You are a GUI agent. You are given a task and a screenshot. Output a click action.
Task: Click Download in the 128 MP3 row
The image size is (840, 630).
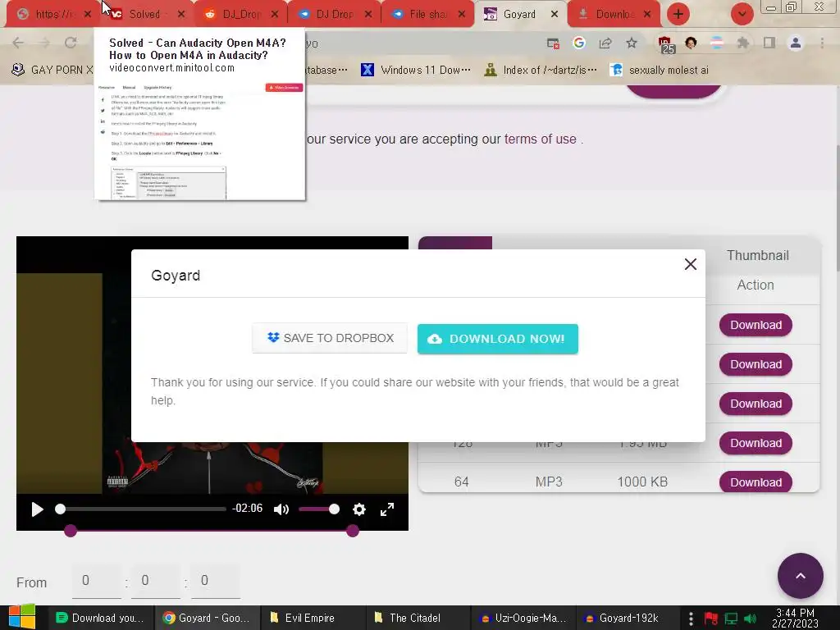pyautogui.click(x=756, y=443)
